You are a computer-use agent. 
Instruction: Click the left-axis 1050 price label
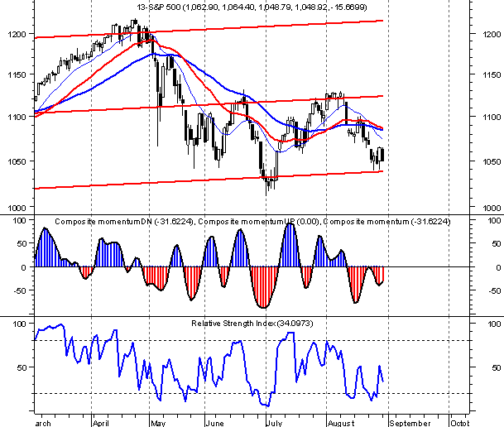click(x=17, y=161)
